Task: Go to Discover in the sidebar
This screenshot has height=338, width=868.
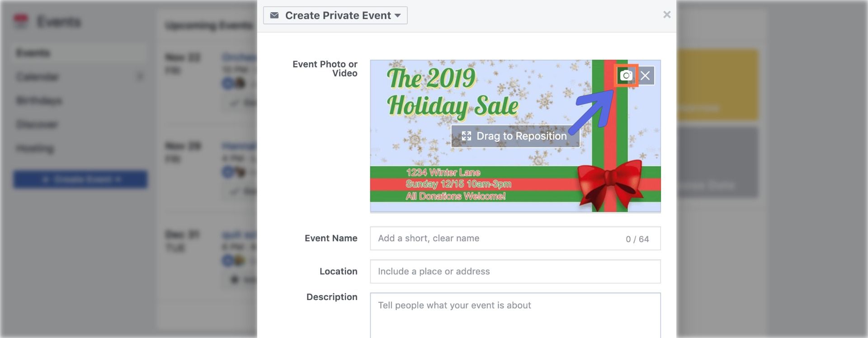Action: coord(37,124)
